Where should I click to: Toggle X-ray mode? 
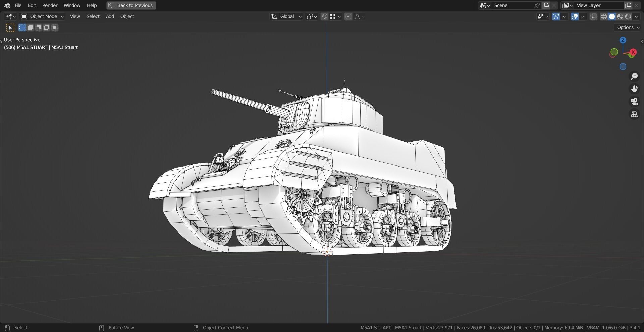tap(593, 16)
